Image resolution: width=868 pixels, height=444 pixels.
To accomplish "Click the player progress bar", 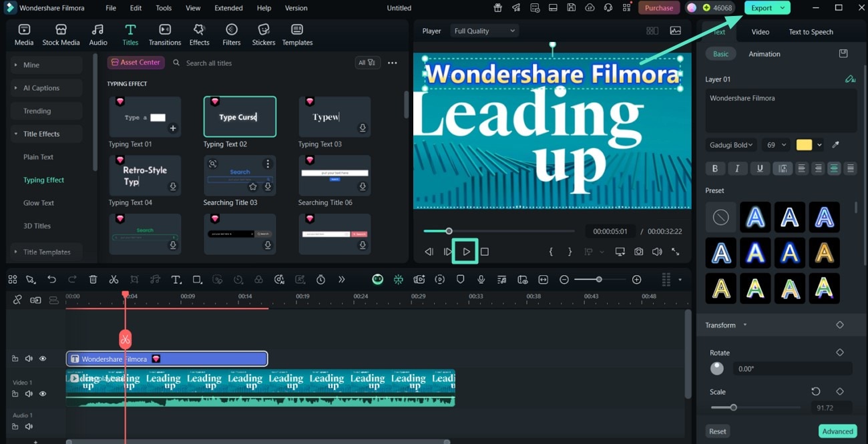I will click(x=499, y=231).
